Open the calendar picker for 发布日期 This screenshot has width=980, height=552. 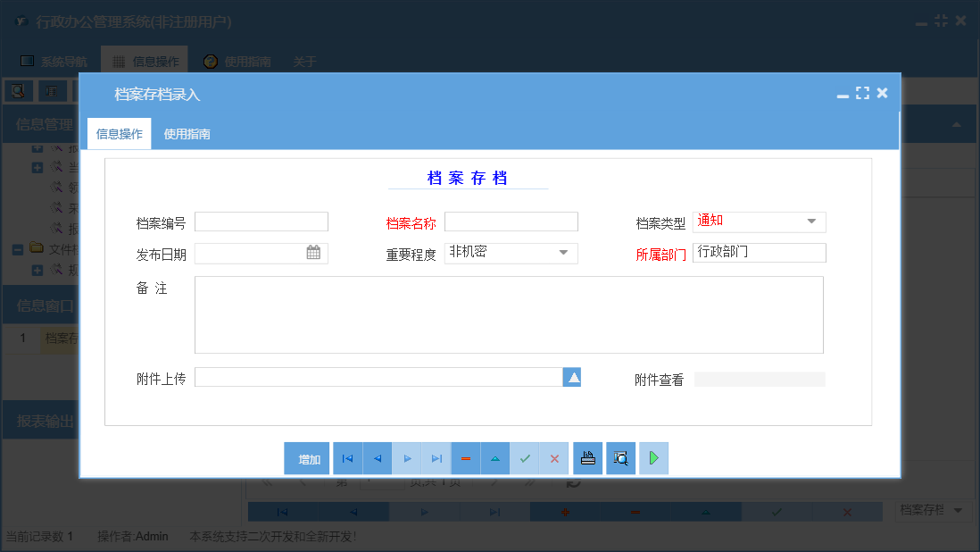[x=314, y=253]
